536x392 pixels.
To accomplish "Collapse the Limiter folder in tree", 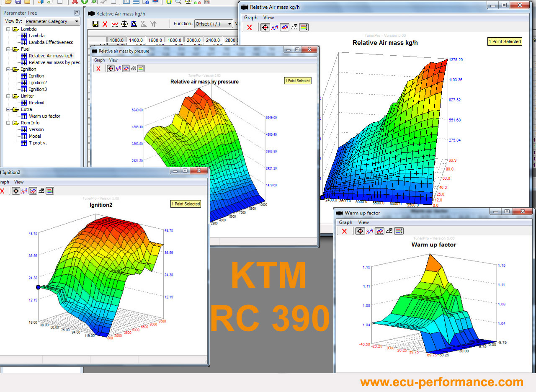I will pos(9,96).
